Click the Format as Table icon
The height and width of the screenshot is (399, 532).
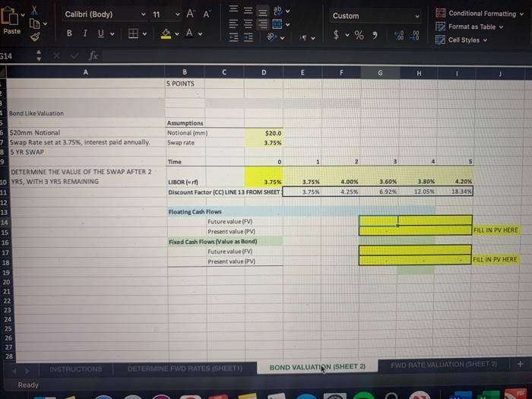coord(440,26)
